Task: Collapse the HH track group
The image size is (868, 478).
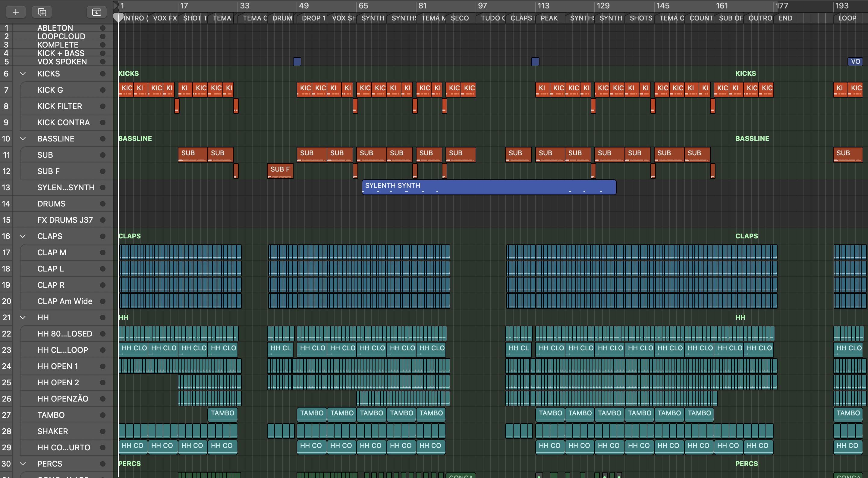Action: tap(23, 318)
